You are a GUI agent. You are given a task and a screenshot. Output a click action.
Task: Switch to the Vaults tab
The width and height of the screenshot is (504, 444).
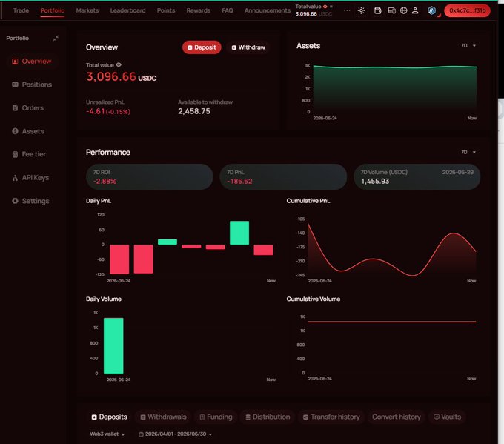(x=447, y=417)
